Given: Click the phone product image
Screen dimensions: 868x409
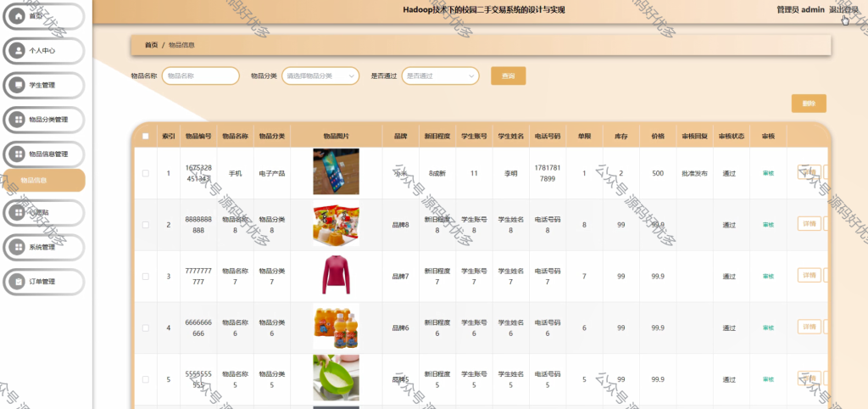Looking at the screenshot, I should (336, 171).
